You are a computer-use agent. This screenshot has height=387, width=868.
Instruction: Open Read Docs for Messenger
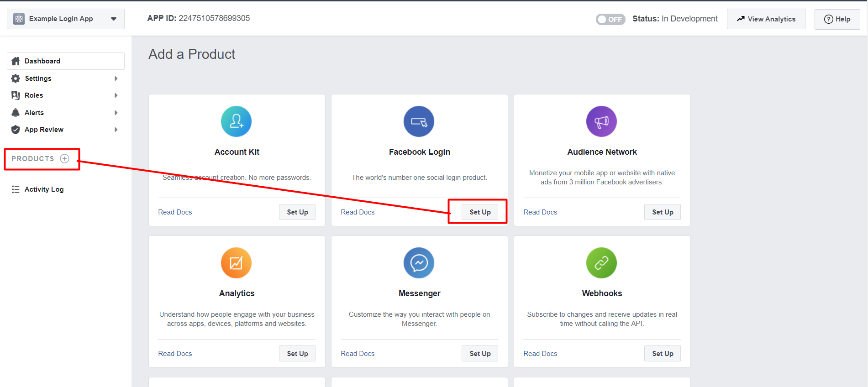[x=358, y=354]
